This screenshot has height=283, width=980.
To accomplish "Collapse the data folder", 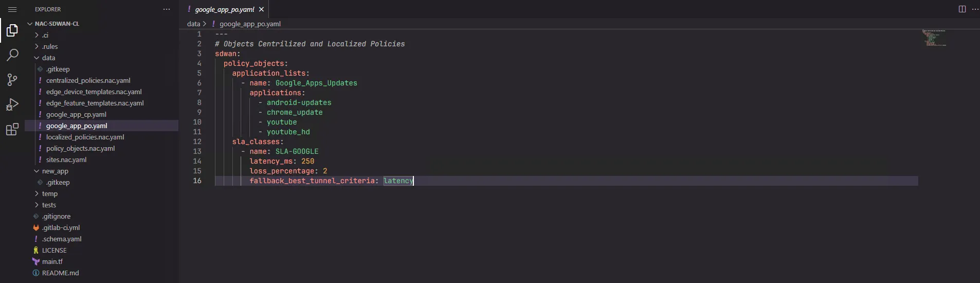I will (48, 58).
